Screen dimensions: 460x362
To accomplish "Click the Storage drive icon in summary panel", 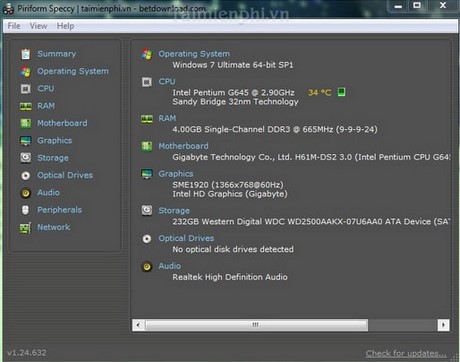I will pyautogui.click(x=147, y=210).
